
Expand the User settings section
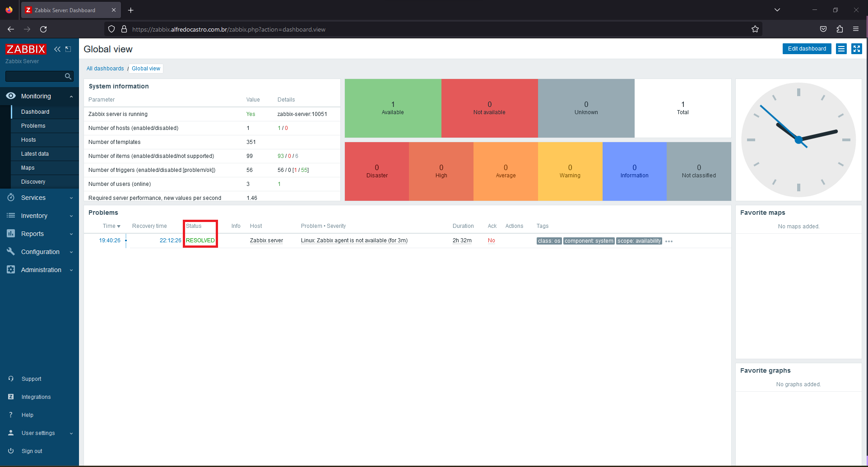[71, 434]
